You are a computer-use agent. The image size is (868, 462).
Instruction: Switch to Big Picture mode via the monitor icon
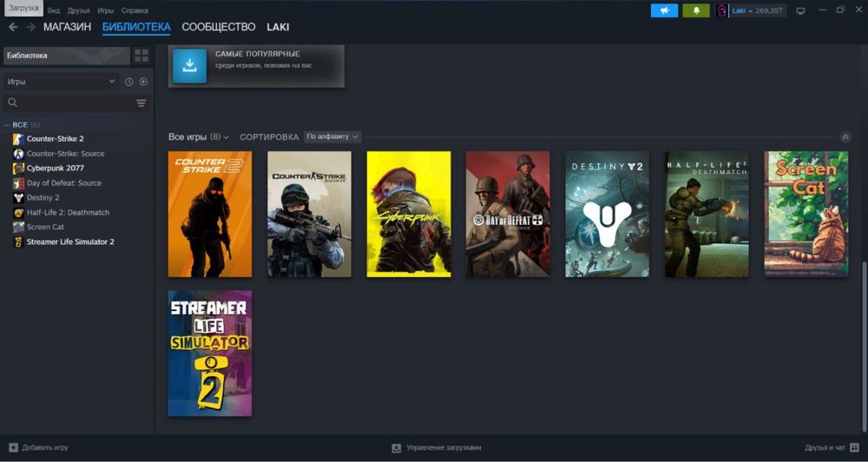(x=800, y=10)
